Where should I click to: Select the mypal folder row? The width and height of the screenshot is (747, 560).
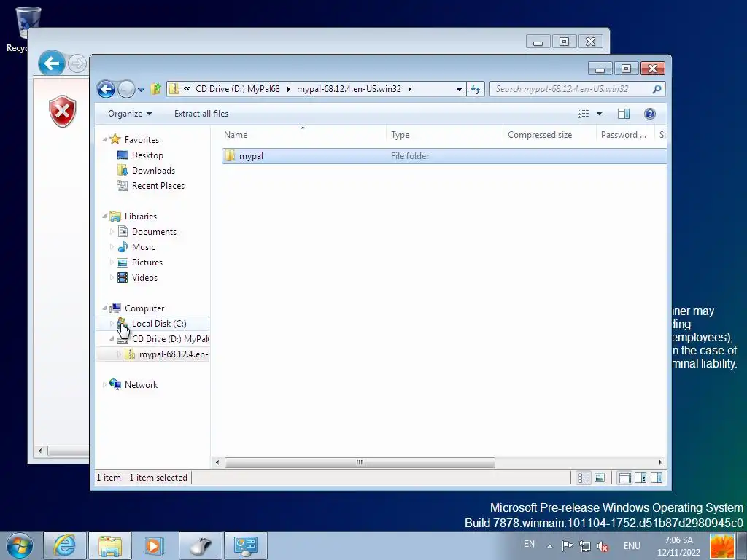click(x=444, y=156)
